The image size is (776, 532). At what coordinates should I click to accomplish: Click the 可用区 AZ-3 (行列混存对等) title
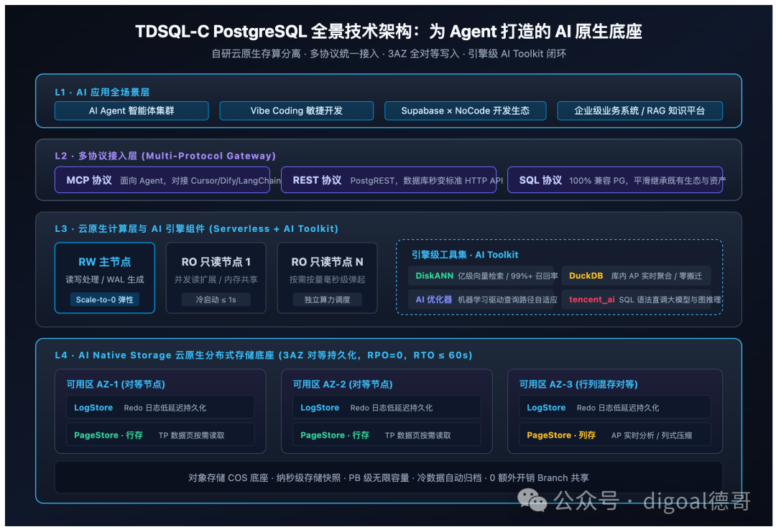tap(578, 384)
